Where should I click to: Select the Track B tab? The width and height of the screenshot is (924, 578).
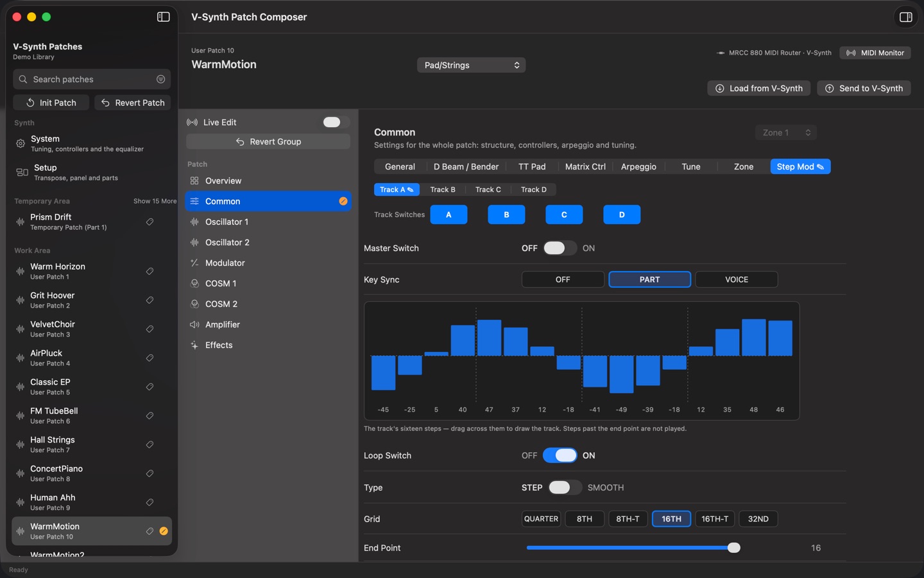coord(443,189)
